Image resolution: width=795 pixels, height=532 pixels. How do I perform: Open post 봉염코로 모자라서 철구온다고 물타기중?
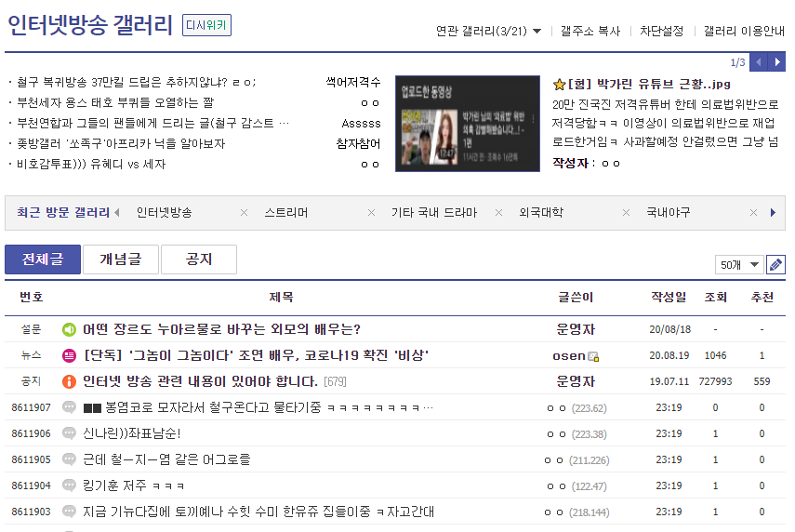(258, 407)
